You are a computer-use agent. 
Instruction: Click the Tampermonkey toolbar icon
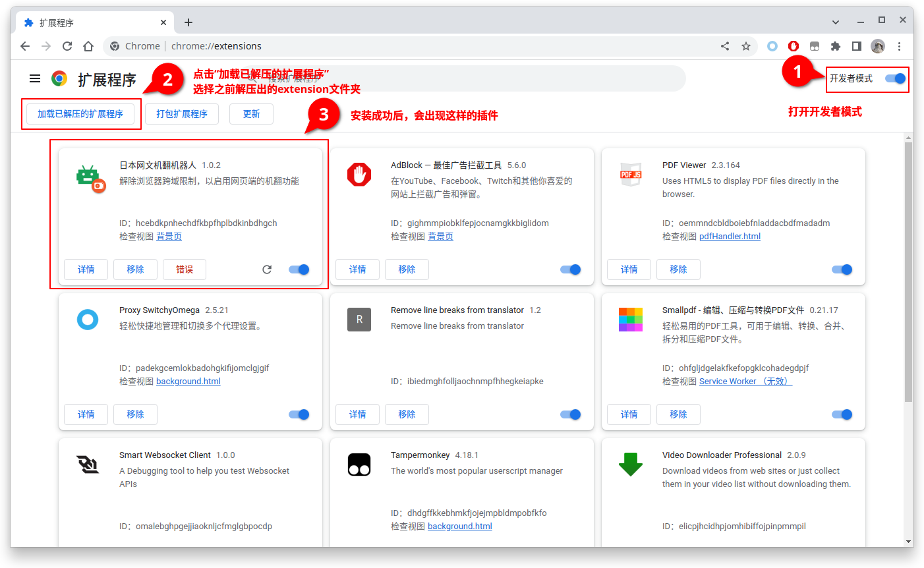815,46
